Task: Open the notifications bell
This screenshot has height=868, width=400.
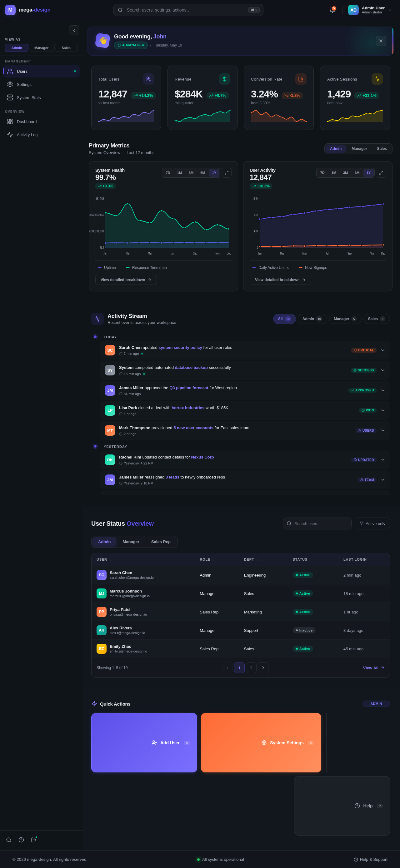Action: [332, 10]
